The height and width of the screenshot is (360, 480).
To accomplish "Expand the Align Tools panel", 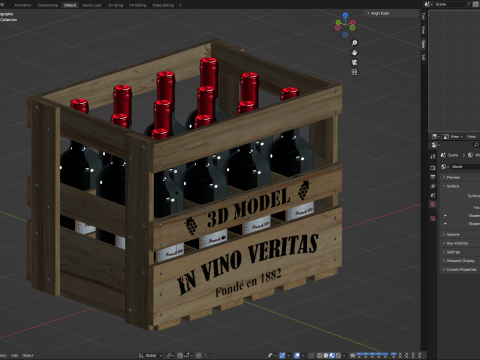I will tap(380, 13).
